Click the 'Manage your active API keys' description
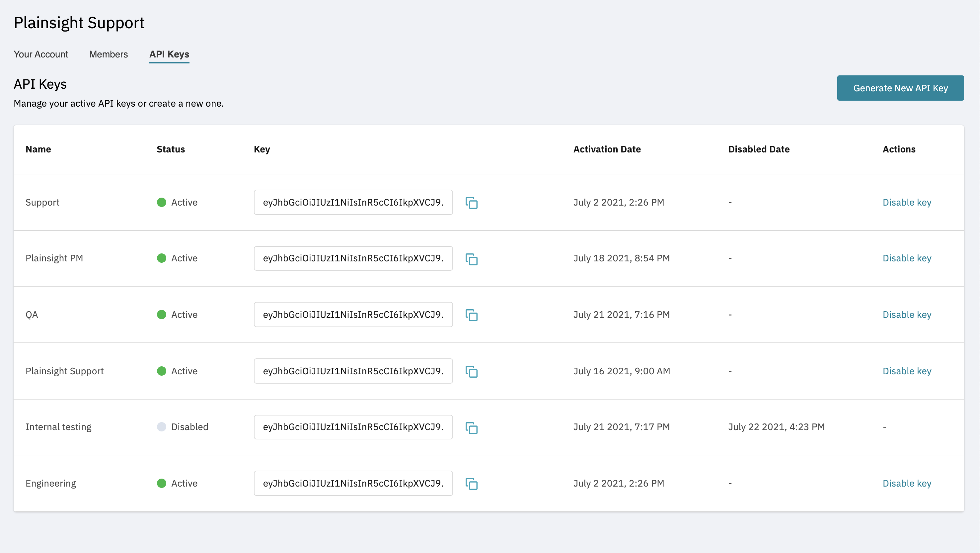Image resolution: width=980 pixels, height=553 pixels. tap(119, 104)
